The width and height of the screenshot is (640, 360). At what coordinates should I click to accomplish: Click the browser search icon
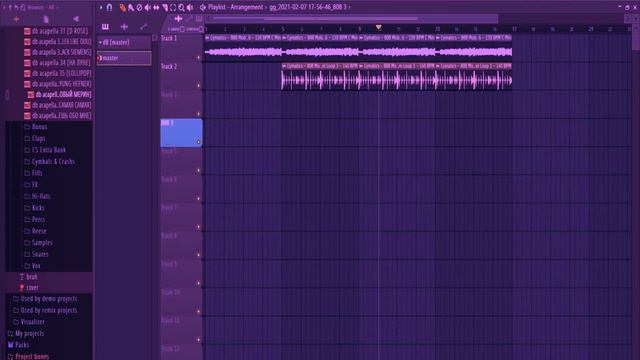23,7
